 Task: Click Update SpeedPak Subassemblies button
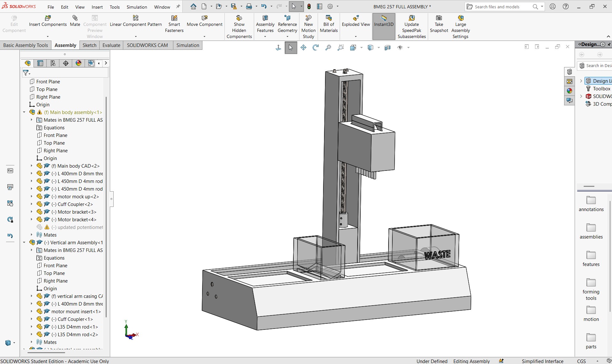click(412, 27)
